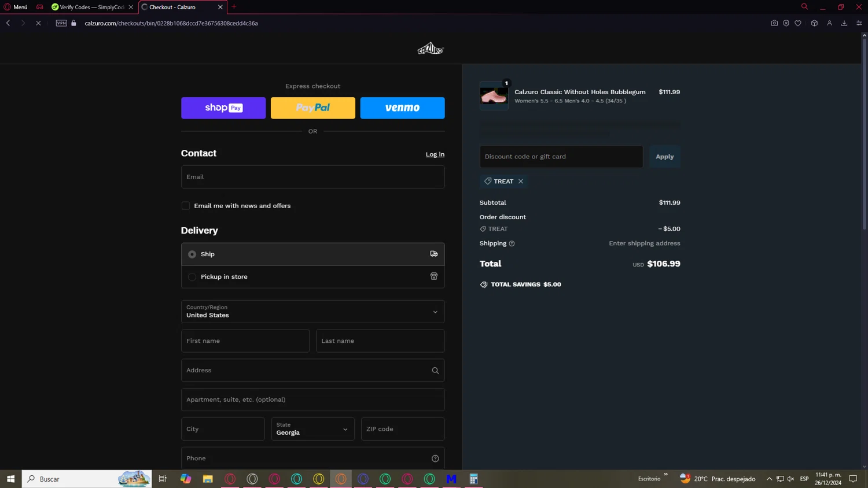Image resolution: width=868 pixels, height=488 pixels.
Task: Click the Calzuro logo in header
Action: [x=431, y=49]
